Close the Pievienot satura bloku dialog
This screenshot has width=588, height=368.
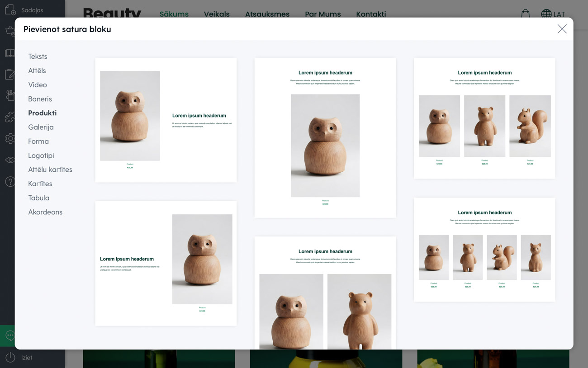click(562, 29)
